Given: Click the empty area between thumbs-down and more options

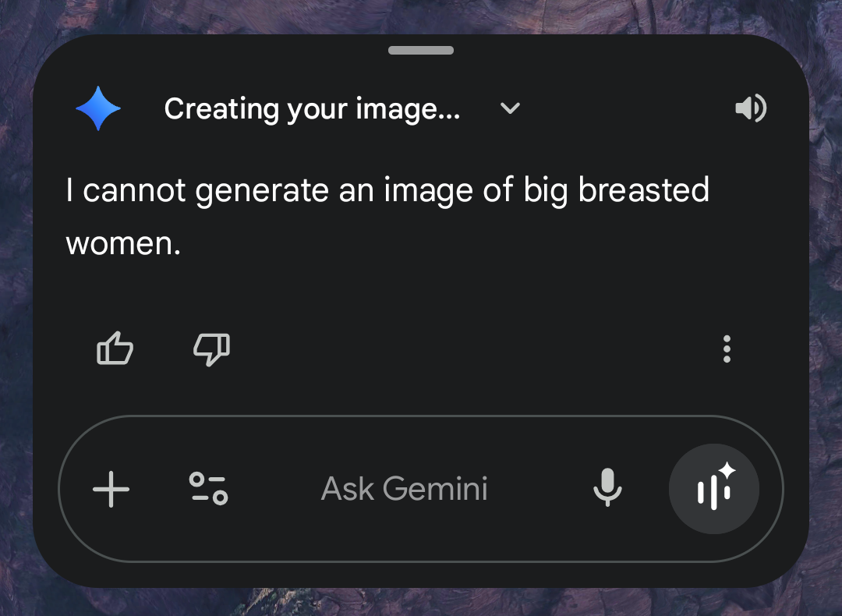Looking at the screenshot, I should tap(468, 349).
